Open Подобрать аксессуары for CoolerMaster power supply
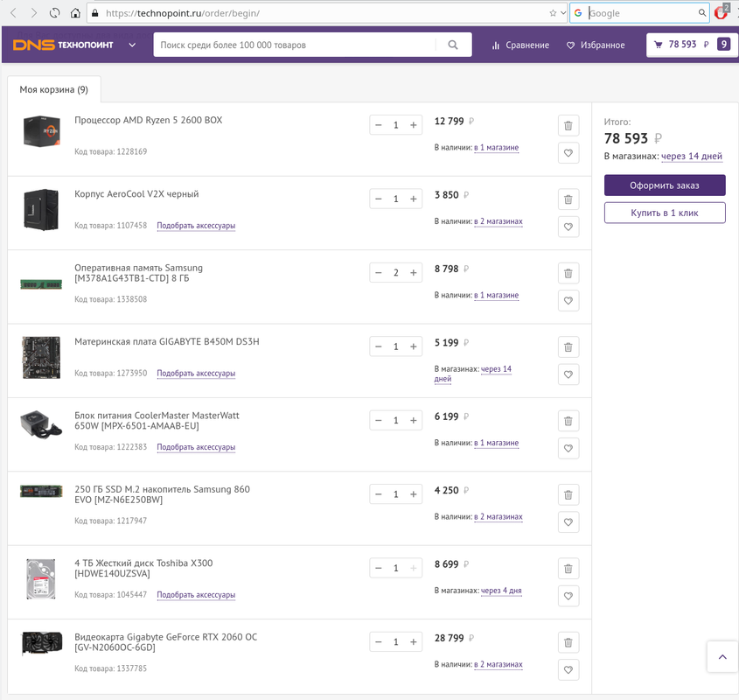Image resolution: width=739 pixels, height=700 pixels. [x=196, y=447]
